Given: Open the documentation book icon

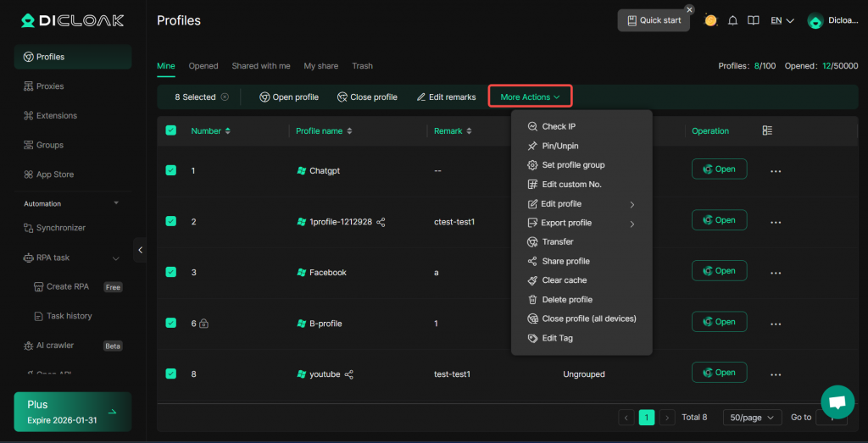Looking at the screenshot, I should [753, 20].
